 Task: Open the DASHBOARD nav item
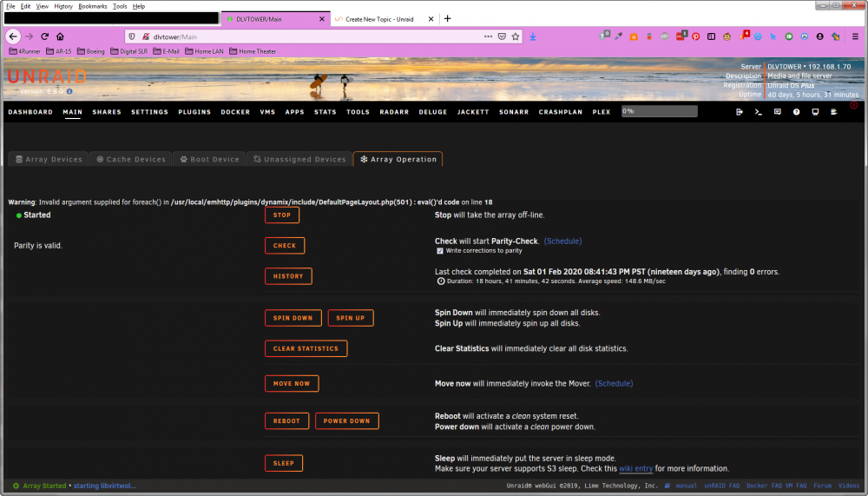tap(30, 112)
